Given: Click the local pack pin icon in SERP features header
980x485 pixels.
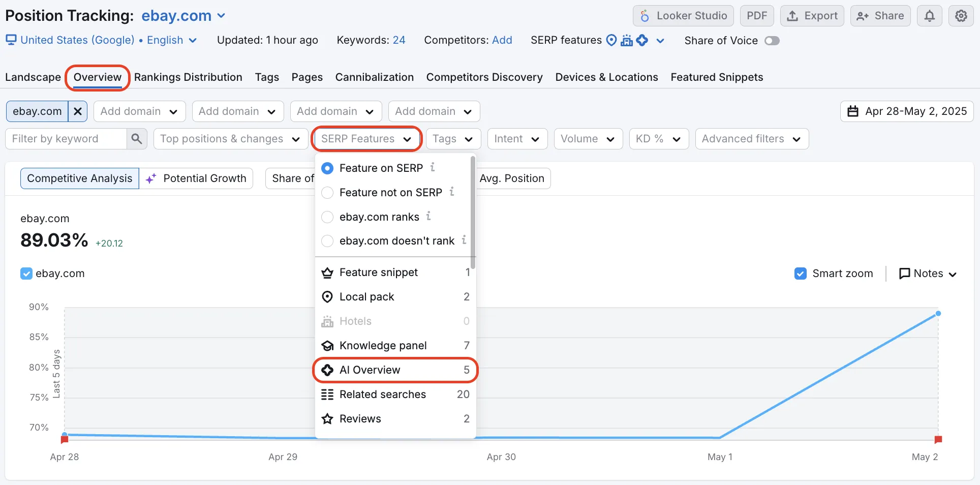Looking at the screenshot, I should click(612, 40).
